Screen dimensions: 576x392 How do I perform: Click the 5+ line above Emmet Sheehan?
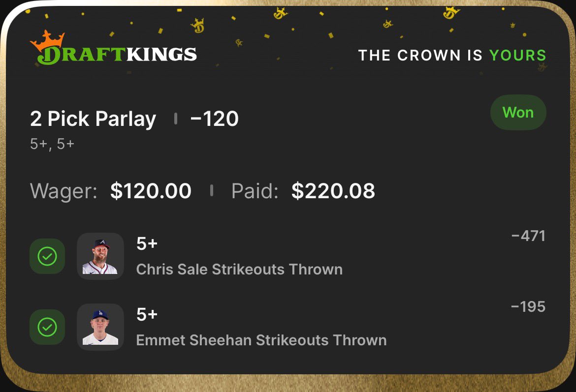147,314
